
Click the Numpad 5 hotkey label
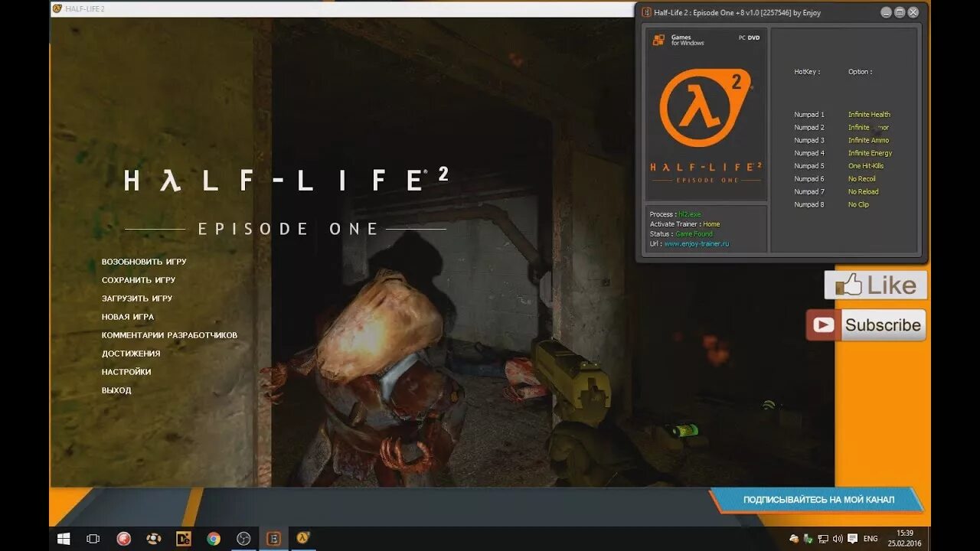(809, 166)
